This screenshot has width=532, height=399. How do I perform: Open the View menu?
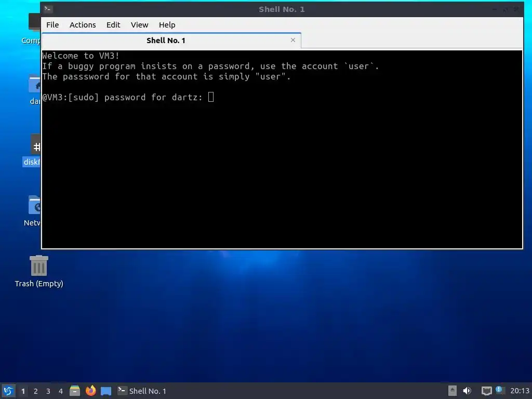pos(139,25)
